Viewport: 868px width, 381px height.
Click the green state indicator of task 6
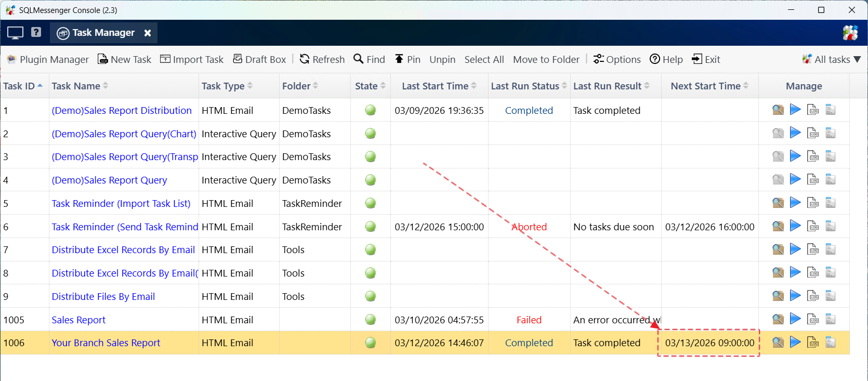pos(371,226)
